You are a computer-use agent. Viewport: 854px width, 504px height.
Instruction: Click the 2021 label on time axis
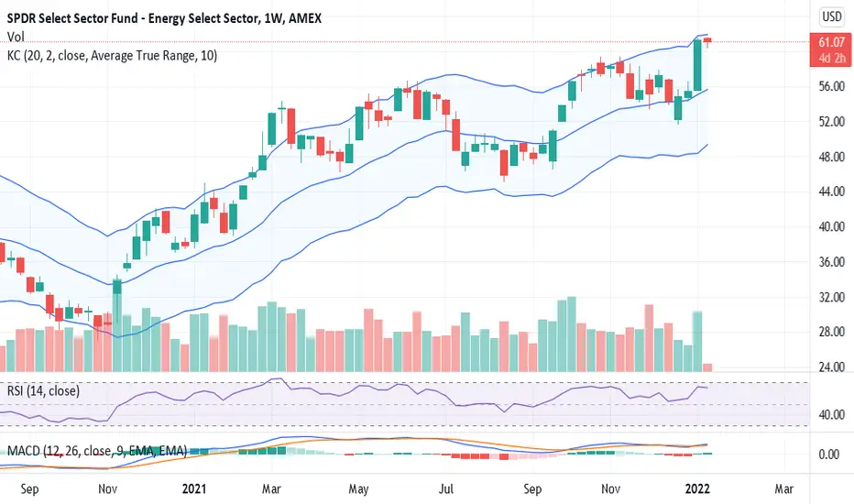[194, 488]
